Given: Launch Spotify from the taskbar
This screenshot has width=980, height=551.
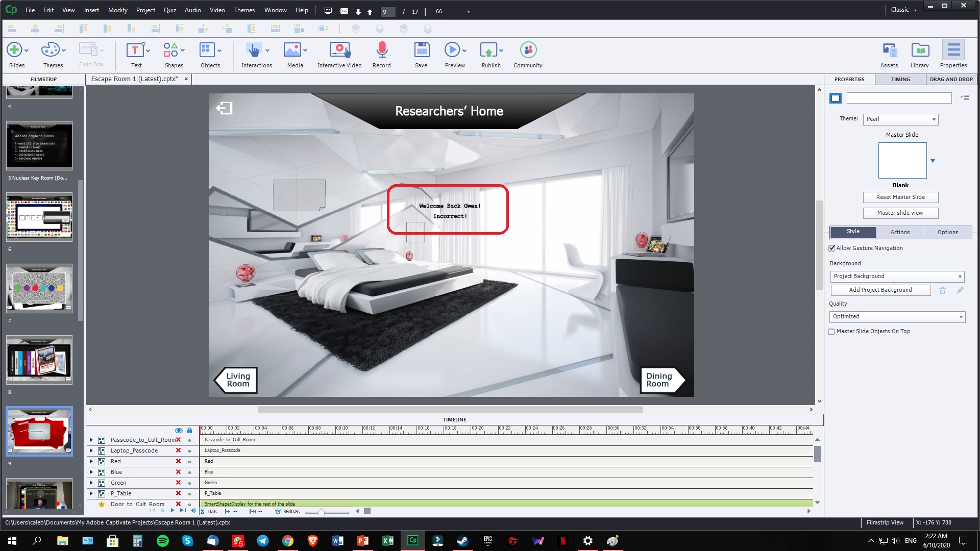Looking at the screenshot, I should point(163,541).
